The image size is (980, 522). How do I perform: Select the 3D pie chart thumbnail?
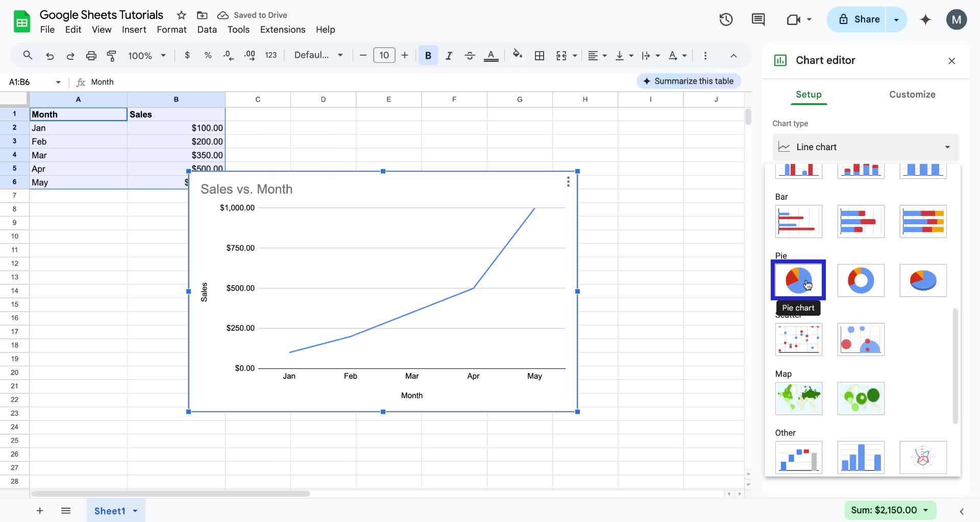coord(923,280)
